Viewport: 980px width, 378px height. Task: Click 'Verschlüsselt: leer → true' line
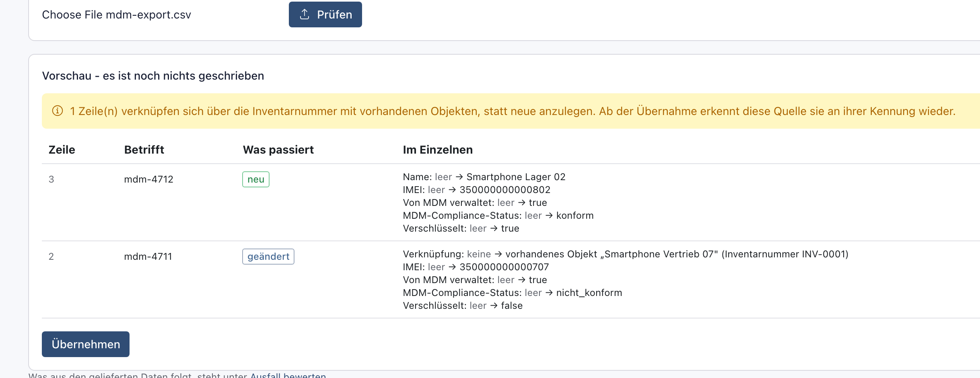pos(461,228)
